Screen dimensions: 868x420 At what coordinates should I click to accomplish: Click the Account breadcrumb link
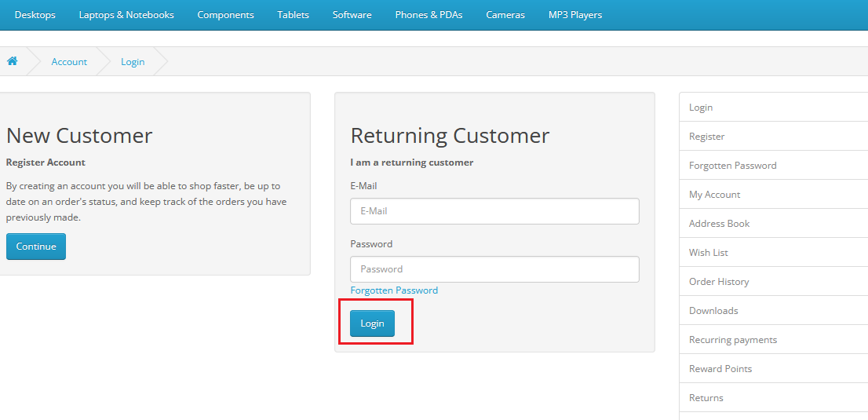pyautogui.click(x=69, y=61)
